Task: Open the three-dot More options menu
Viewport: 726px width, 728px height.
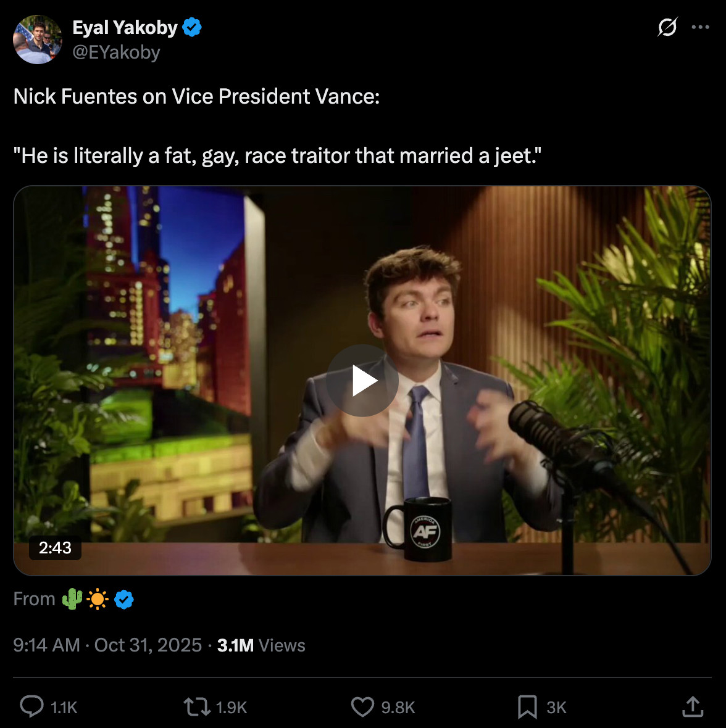Action: (701, 27)
